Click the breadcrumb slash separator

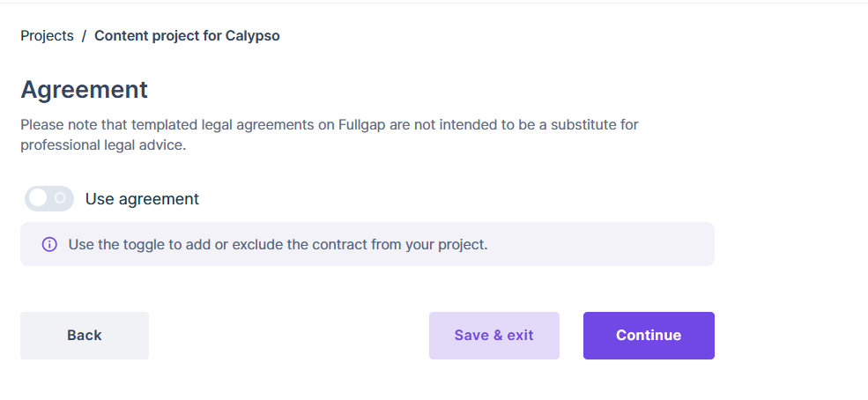point(84,35)
